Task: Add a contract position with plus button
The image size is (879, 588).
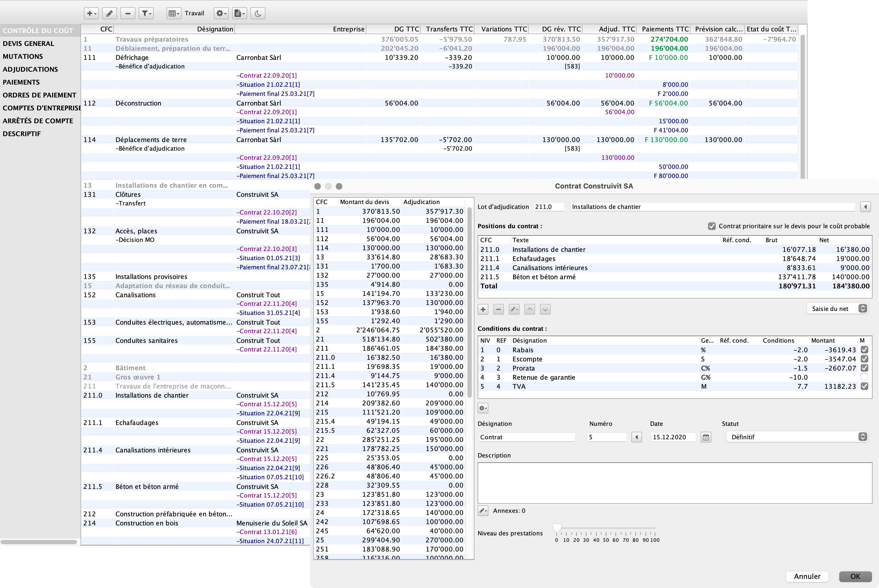Action: point(483,309)
